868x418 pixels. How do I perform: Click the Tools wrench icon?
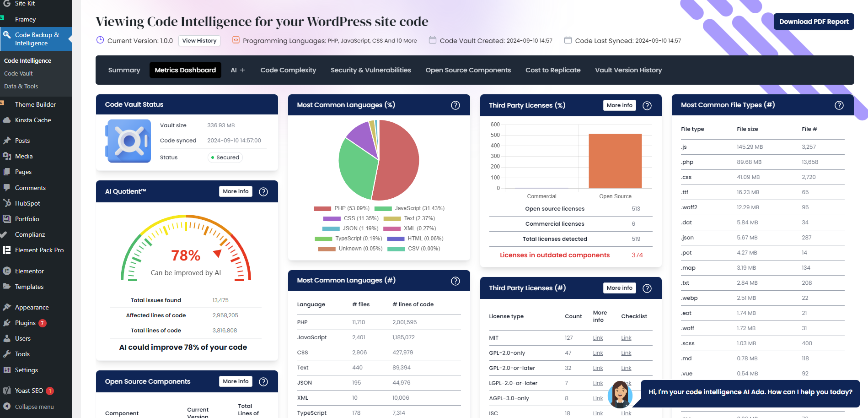[6, 354]
